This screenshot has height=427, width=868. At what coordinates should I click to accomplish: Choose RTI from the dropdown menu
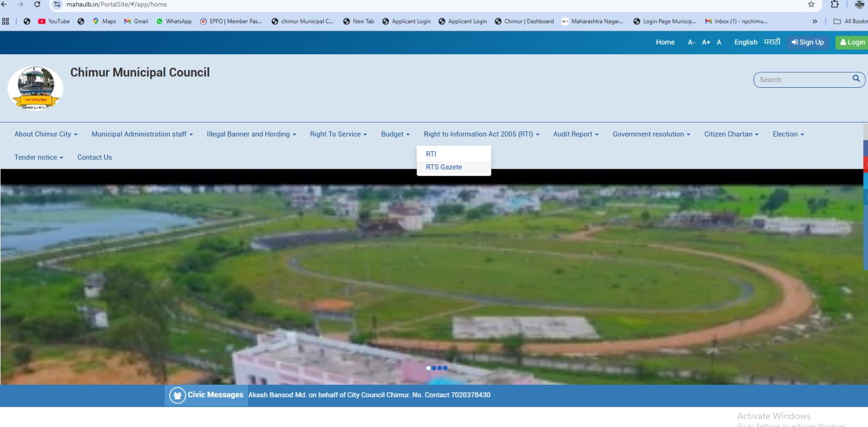(x=431, y=154)
